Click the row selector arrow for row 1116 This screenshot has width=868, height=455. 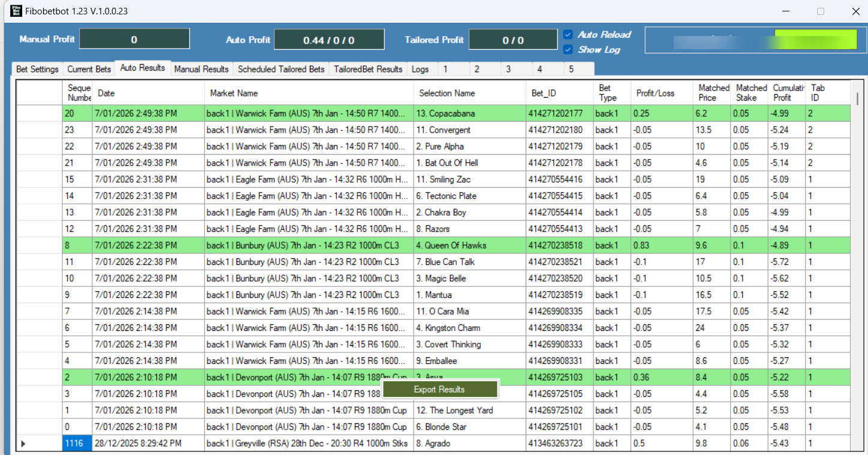(24, 444)
